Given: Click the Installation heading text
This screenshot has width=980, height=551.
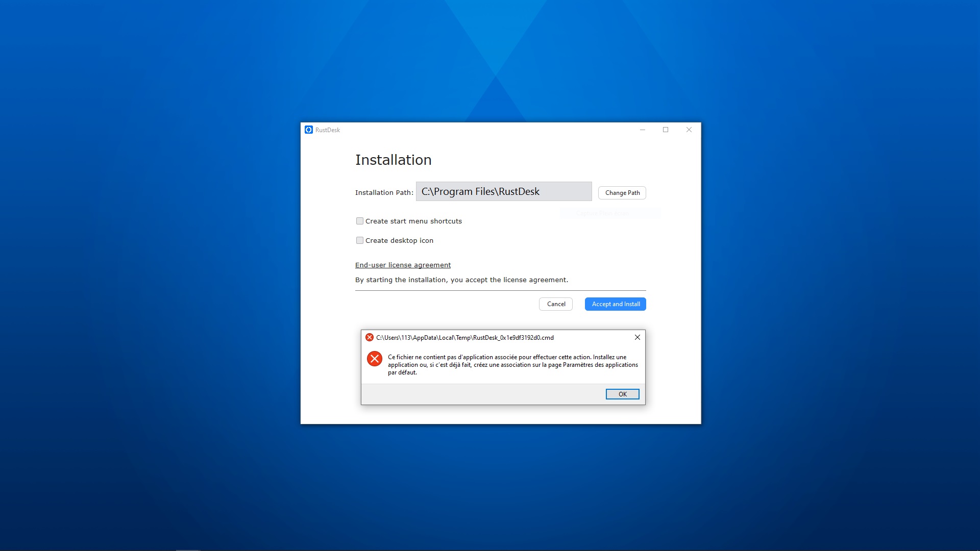Looking at the screenshot, I should pyautogui.click(x=394, y=160).
